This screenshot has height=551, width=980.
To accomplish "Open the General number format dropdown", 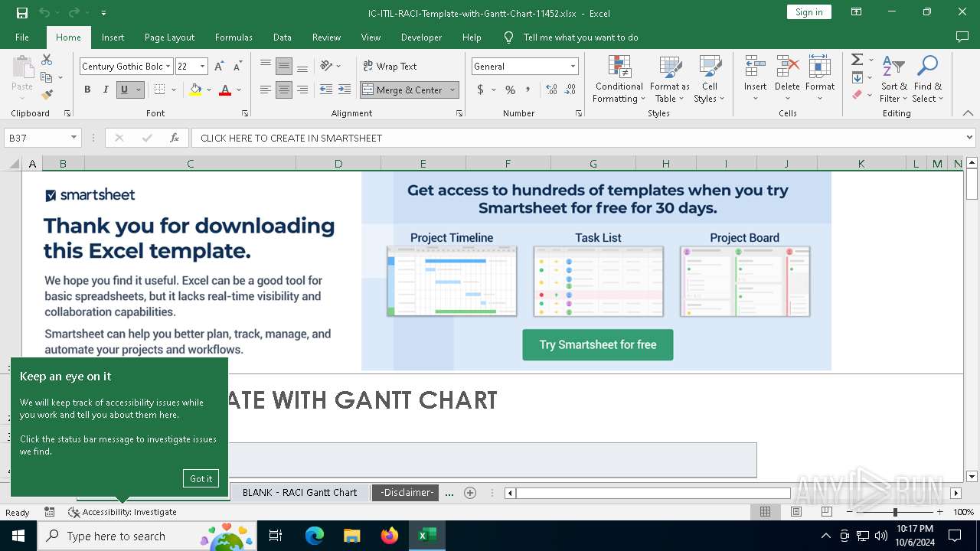I will [573, 67].
